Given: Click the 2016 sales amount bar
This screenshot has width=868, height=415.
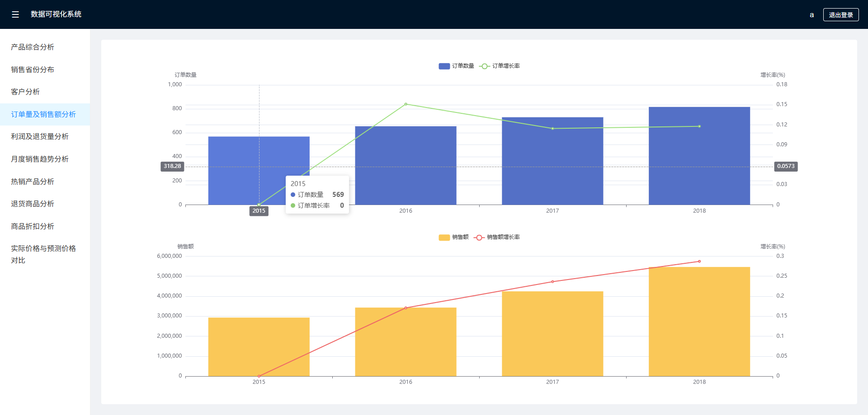Looking at the screenshot, I should [x=406, y=342].
